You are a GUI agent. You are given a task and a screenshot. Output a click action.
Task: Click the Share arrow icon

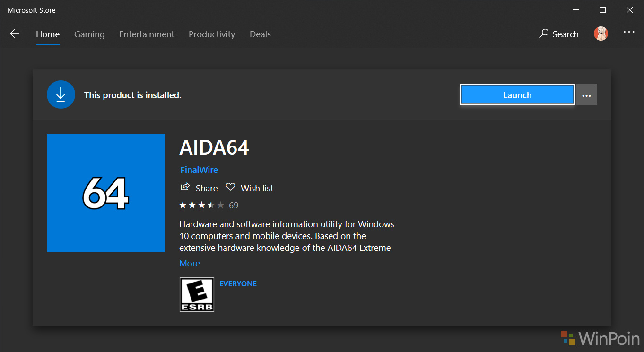pos(185,187)
